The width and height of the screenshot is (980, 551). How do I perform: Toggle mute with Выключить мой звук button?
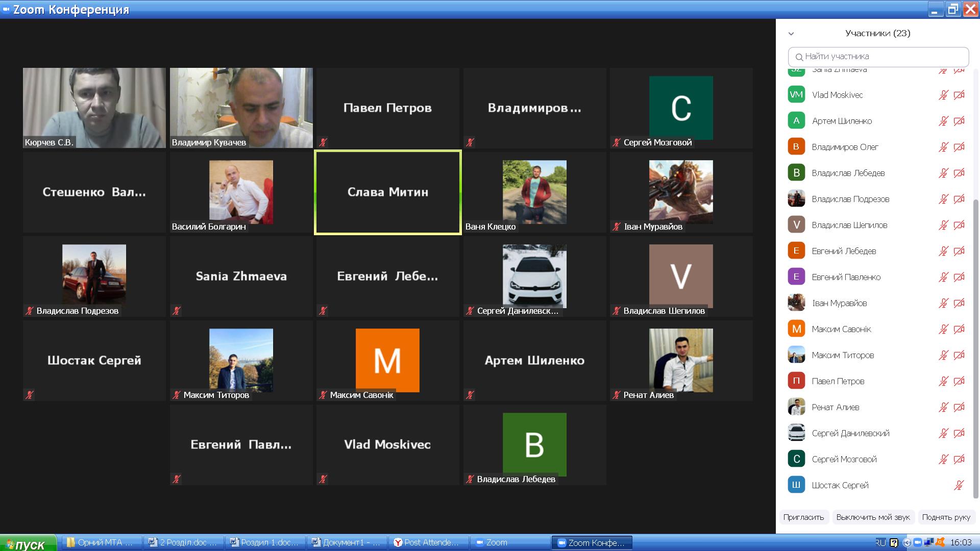[873, 517]
